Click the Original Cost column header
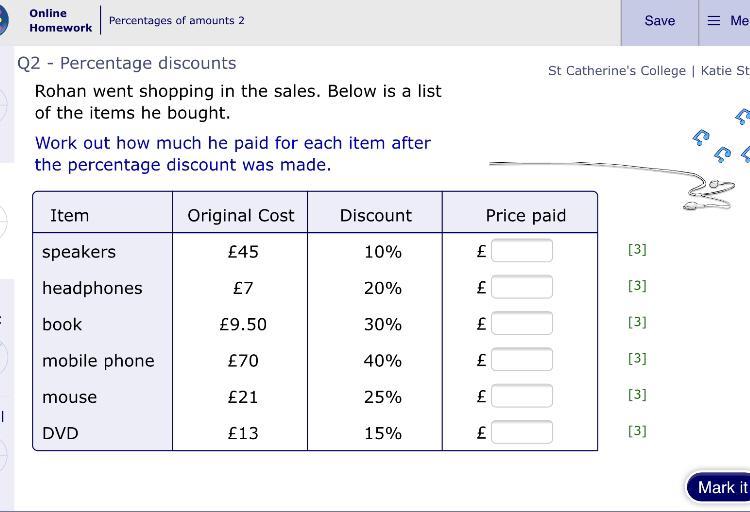The width and height of the screenshot is (750, 512). point(241,215)
